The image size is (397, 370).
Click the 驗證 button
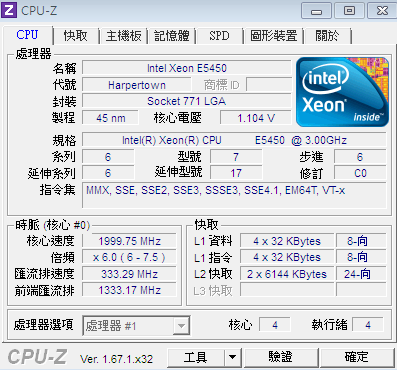[x=281, y=358]
